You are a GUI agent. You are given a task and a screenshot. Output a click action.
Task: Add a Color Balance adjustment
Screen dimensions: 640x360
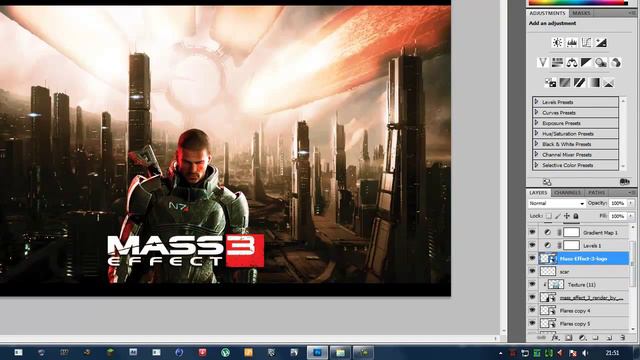[571, 62]
